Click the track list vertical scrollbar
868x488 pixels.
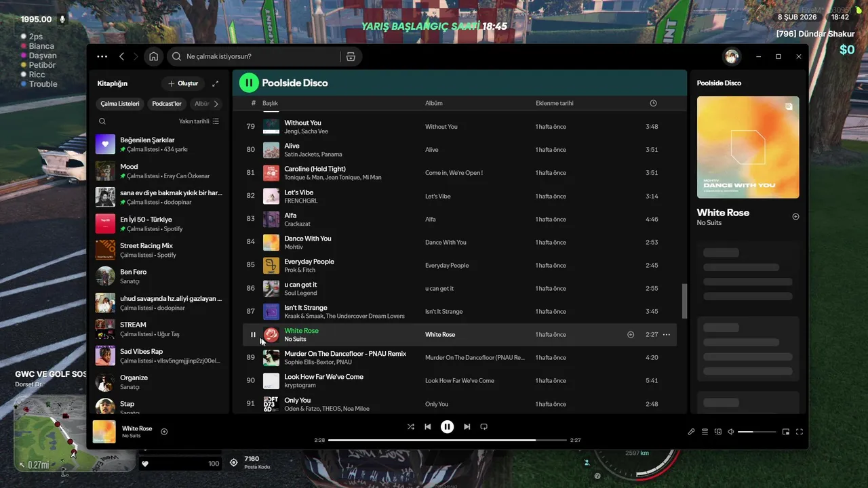[x=684, y=301]
